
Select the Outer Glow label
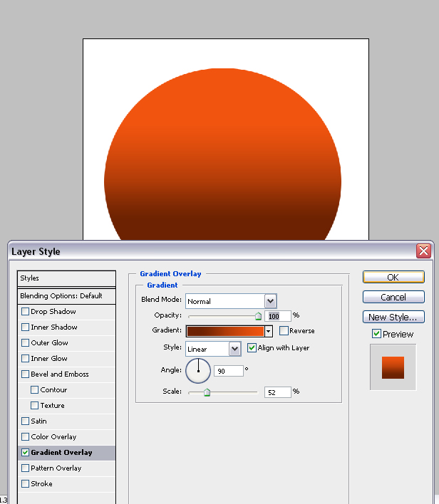point(49,342)
